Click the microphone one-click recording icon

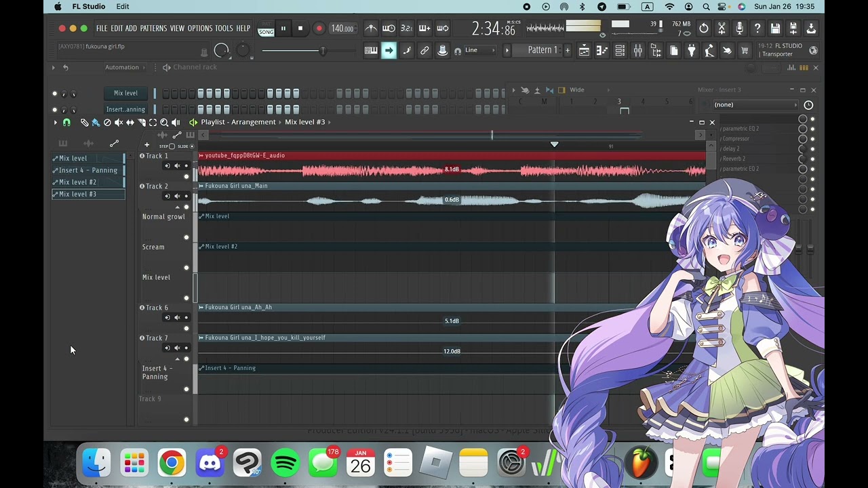739,28
